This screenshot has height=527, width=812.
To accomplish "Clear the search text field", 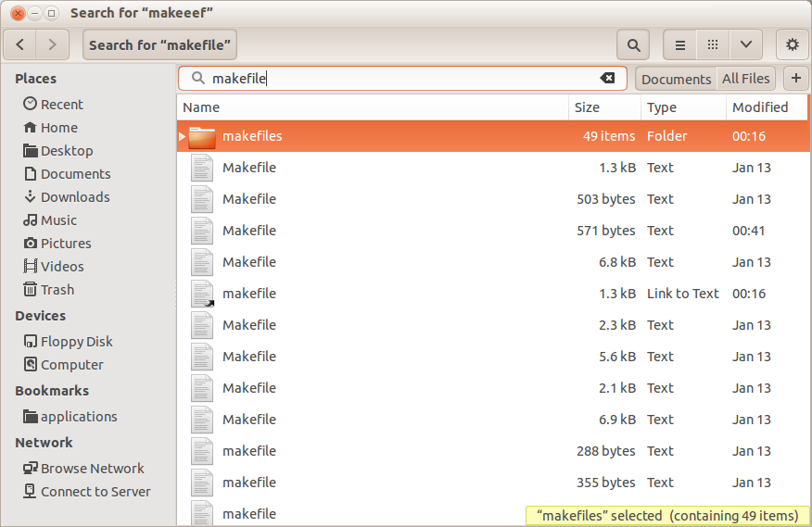I will (x=607, y=79).
